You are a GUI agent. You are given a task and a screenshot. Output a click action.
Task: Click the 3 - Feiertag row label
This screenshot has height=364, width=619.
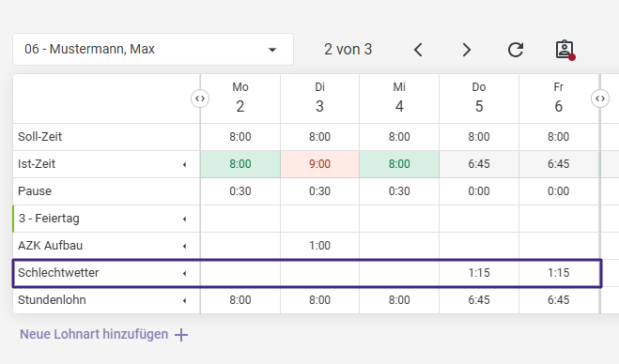[x=49, y=219]
